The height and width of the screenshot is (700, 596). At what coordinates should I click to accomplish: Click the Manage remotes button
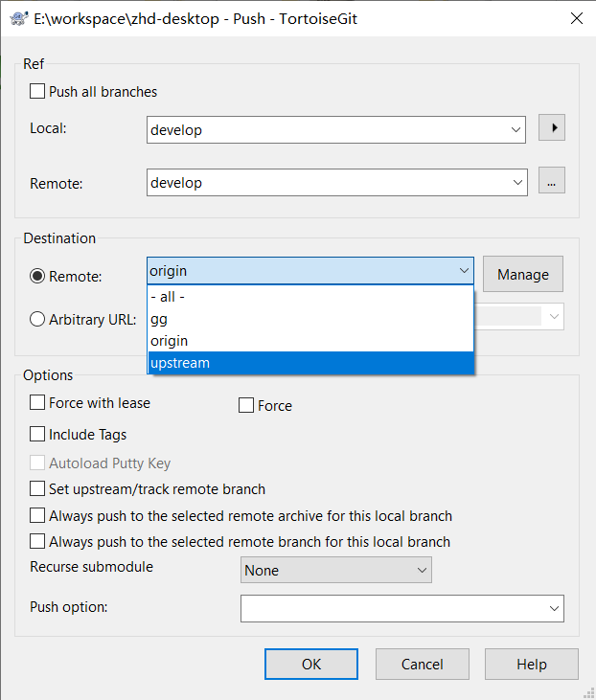[522, 274]
